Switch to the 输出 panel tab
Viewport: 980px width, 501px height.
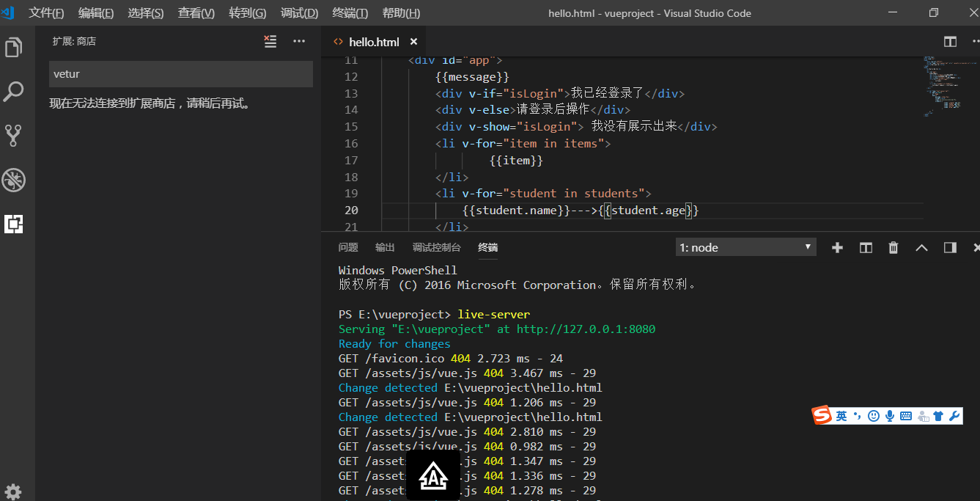(385, 248)
